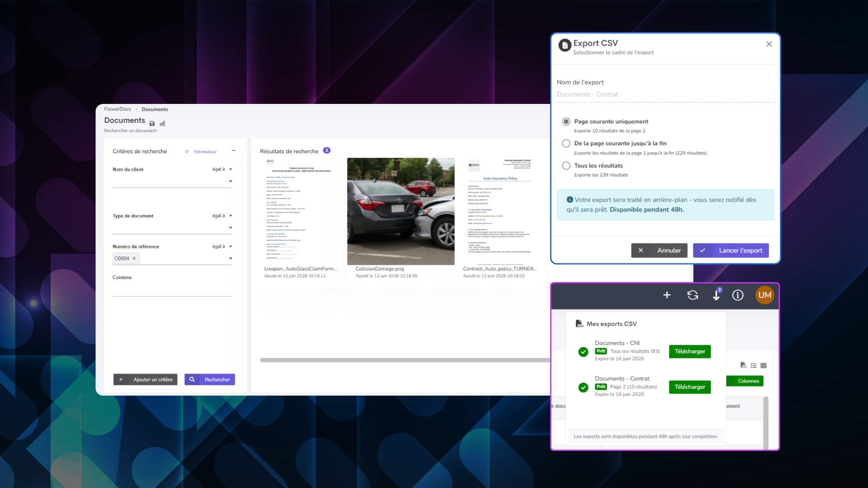
Task: Open the Uxopian_AutoGlassClaimForm document thumbnail
Action: click(x=298, y=211)
